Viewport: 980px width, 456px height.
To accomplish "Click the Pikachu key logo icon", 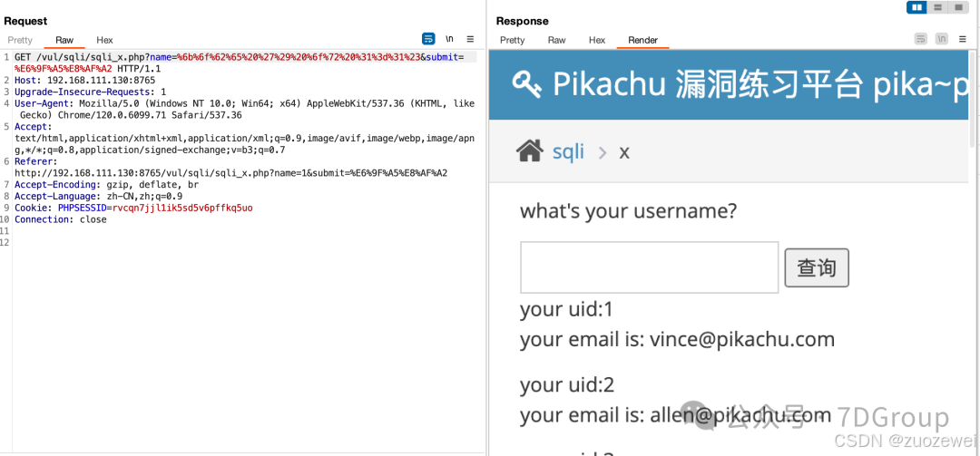I will 527,84.
